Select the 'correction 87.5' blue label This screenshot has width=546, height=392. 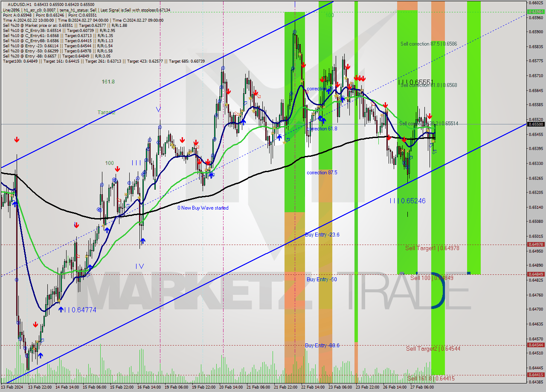coord(322,173)
